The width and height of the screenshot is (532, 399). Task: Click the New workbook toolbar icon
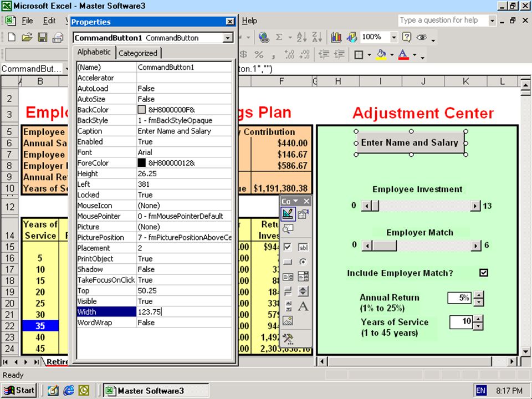(12, 37)
